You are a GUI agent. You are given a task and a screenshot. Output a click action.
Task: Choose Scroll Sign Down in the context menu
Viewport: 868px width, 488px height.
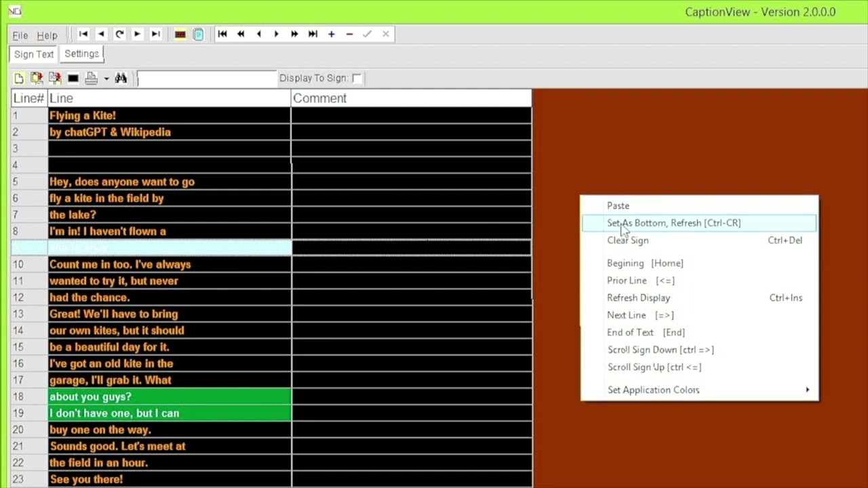click(x=700, y=350)
